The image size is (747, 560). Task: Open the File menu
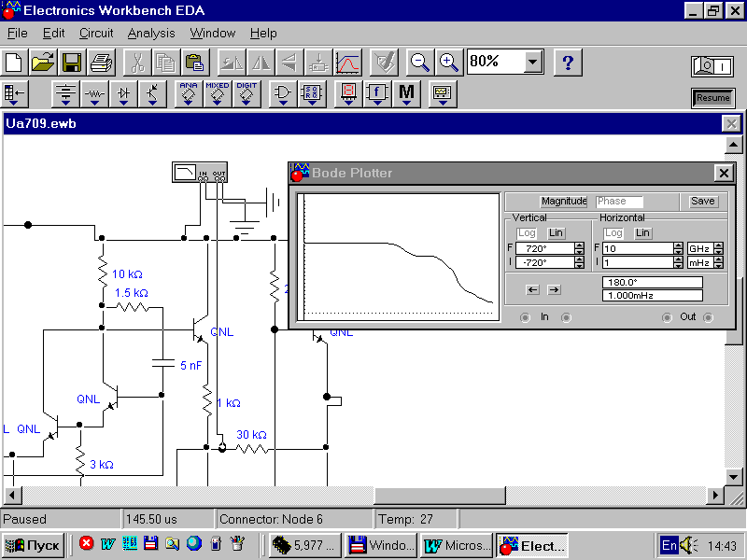[18, 34]
